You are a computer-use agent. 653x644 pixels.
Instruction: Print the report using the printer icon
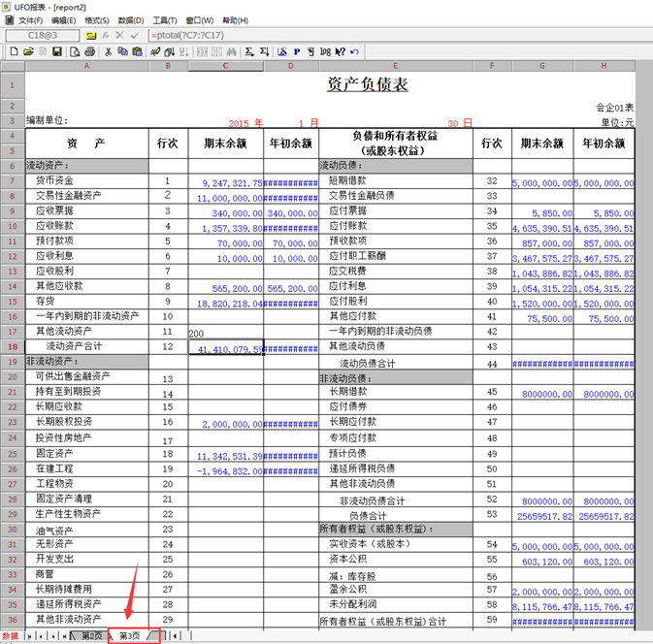[x=89, y=51]
